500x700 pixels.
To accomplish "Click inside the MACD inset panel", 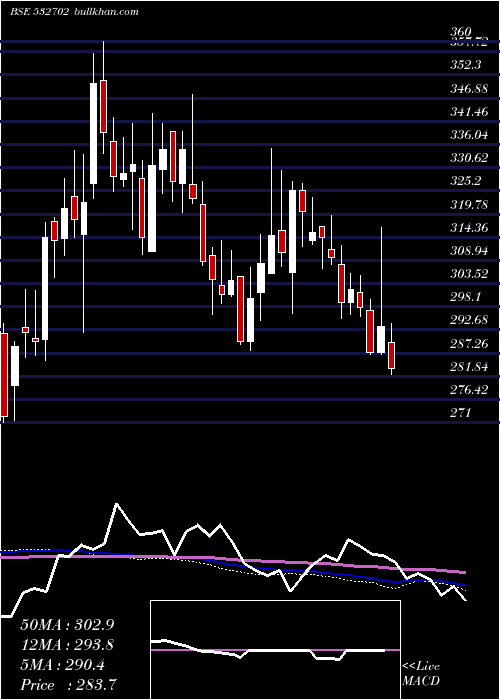I will tap(275, 650).
